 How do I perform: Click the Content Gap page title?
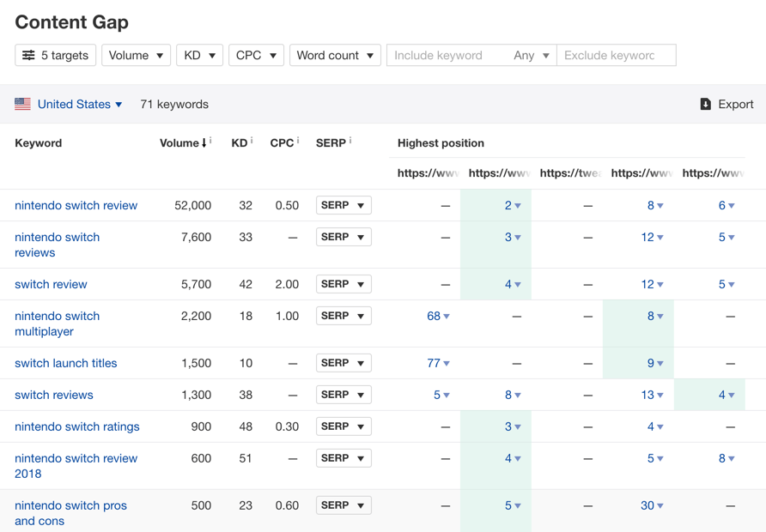click(72, 22)
